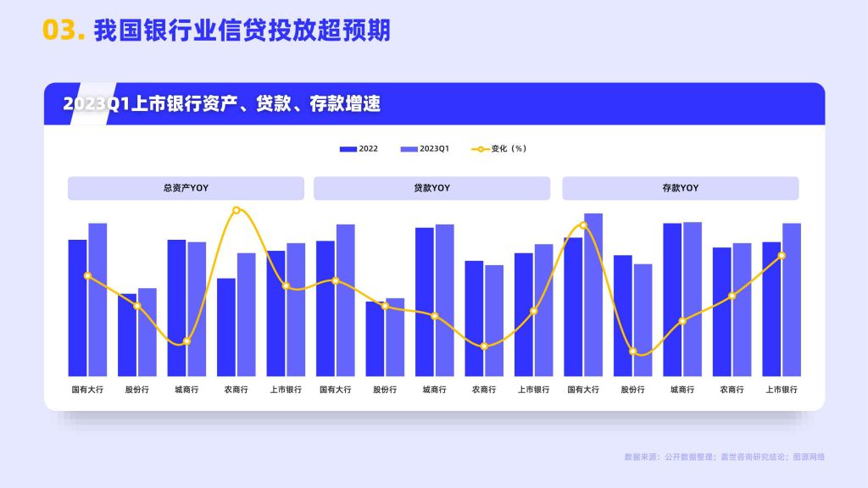Select the 2022 legend color swatch
The image size is (868, 488).
(348, 149)
